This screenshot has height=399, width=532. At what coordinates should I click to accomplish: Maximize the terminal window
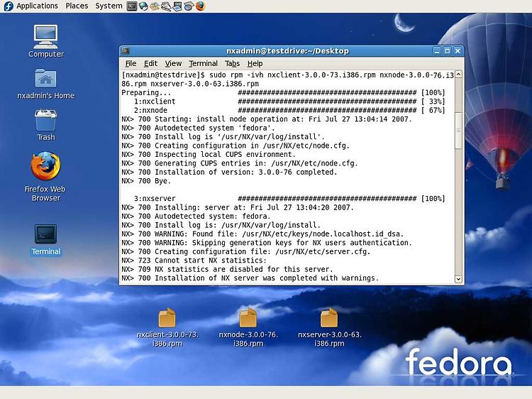tap(447, 51)
